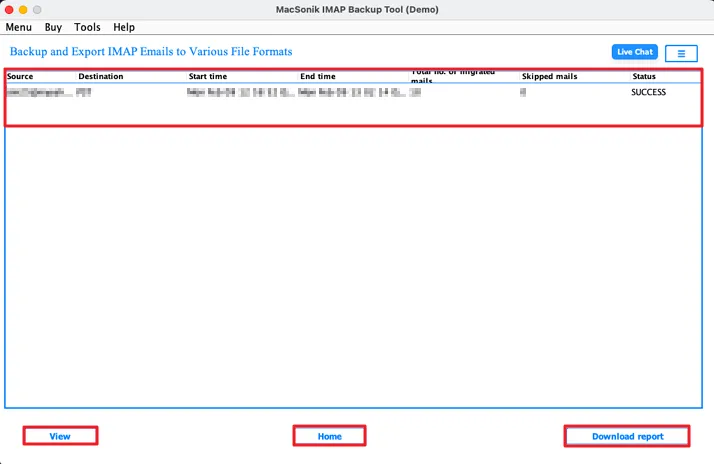The image size is (714, 464).
Task: Open the hamburger menu icon button
Action: point(681,53)
